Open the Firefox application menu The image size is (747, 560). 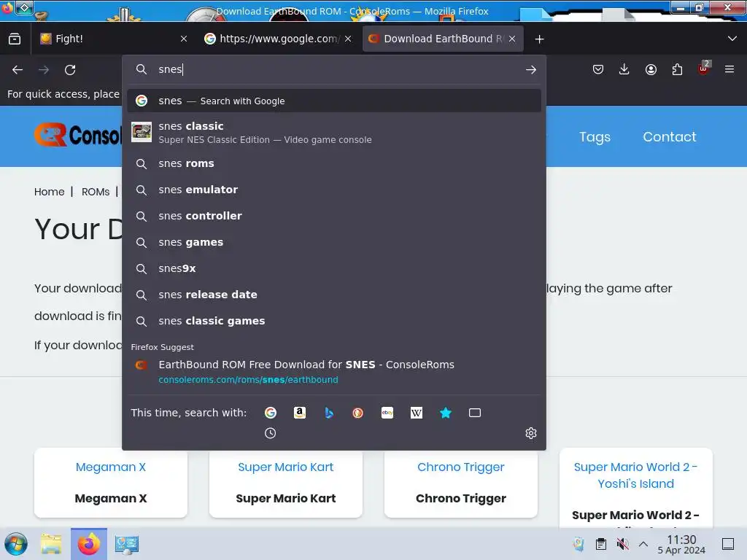pyautogui.click(x=729, y=69)
